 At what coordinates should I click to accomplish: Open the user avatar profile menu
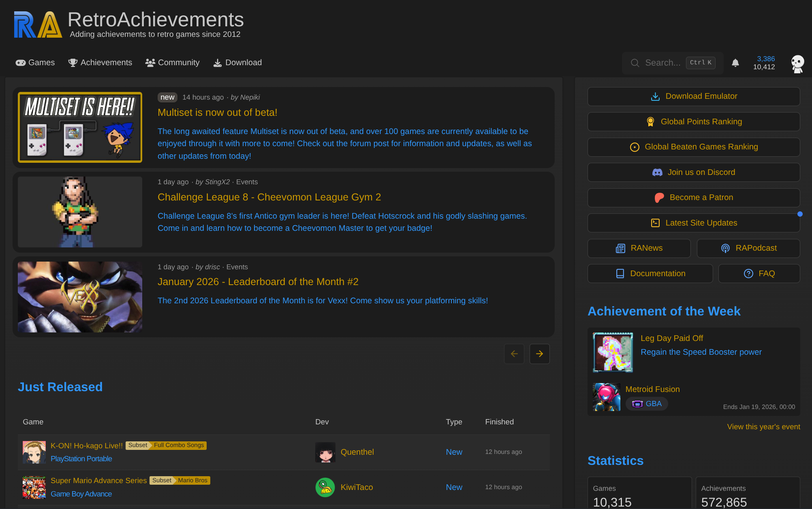point(797,64)
